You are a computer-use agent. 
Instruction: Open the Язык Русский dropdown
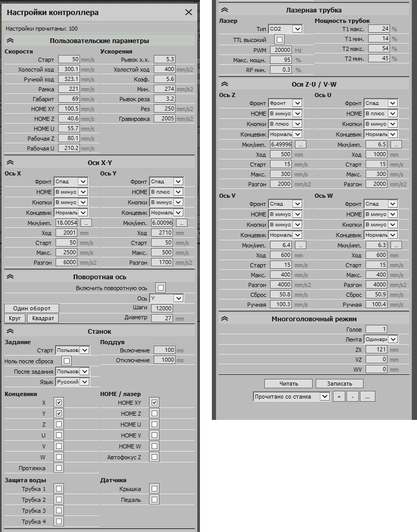(72, 381)
